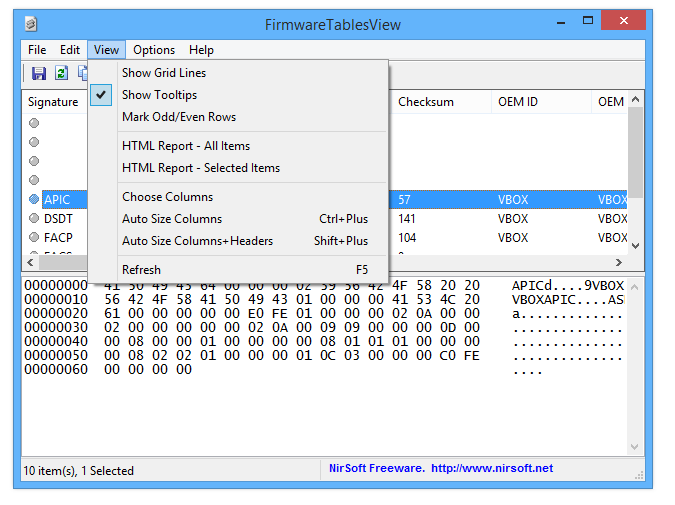Image resolution: width=675 pixels, height=505 pixels.
Task: Click VBOX OEM ID in DSDT row
Action: (513, 219)
